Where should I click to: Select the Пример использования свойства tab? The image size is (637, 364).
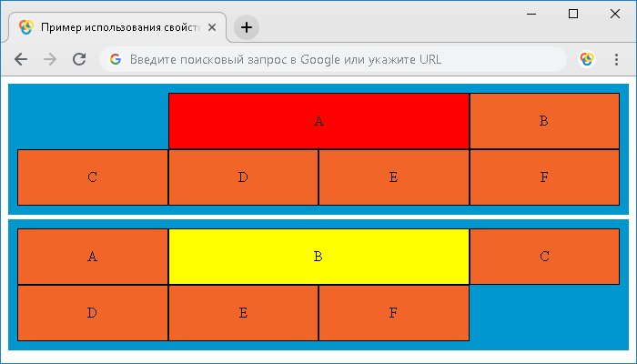[x=117, y=27]
